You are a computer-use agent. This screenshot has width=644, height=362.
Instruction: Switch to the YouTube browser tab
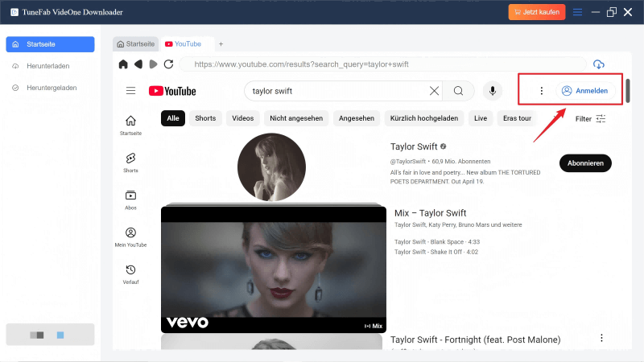click(x=187, y=44)
